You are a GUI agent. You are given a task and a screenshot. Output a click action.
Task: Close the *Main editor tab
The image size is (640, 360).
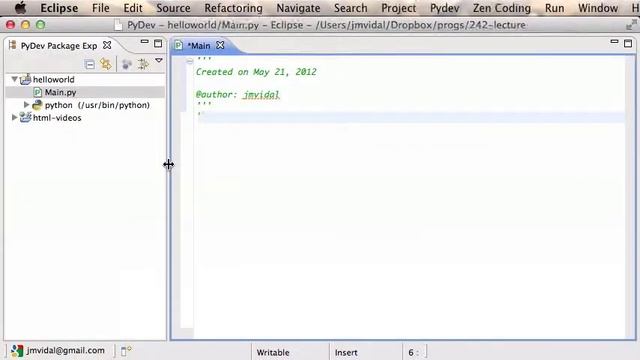220,45
